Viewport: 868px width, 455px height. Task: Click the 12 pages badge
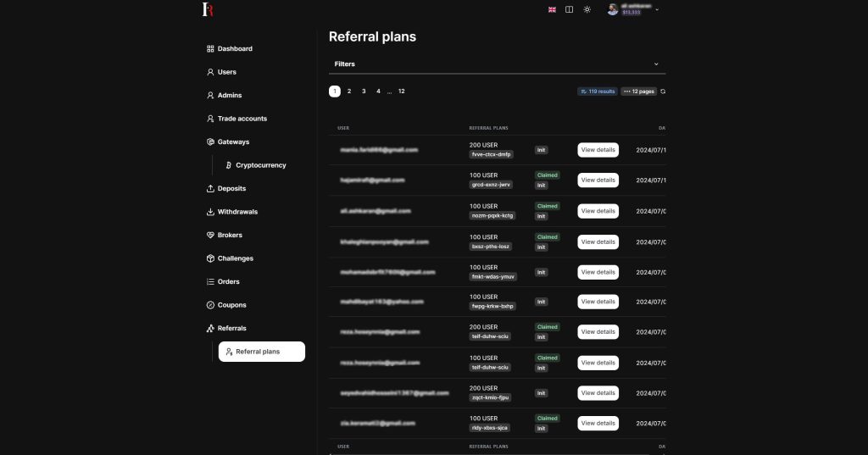point(638,92)
